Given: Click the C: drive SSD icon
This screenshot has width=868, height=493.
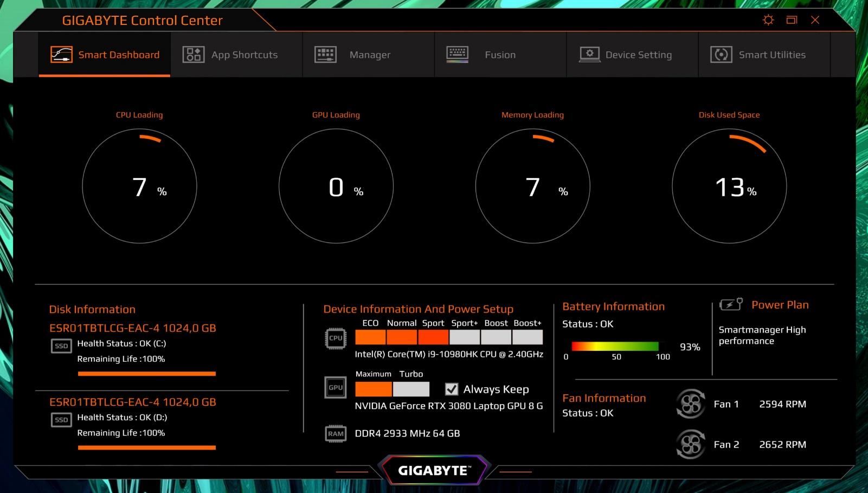Looking at the screenshot, I should (61, 346).
